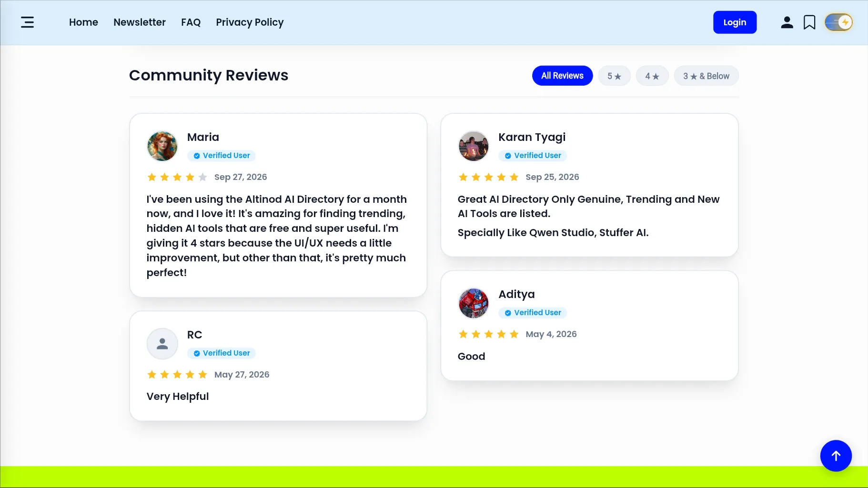Filter by 4 star reviews
The width and height of the screenshot is (868, 488).
pos(652,76)
